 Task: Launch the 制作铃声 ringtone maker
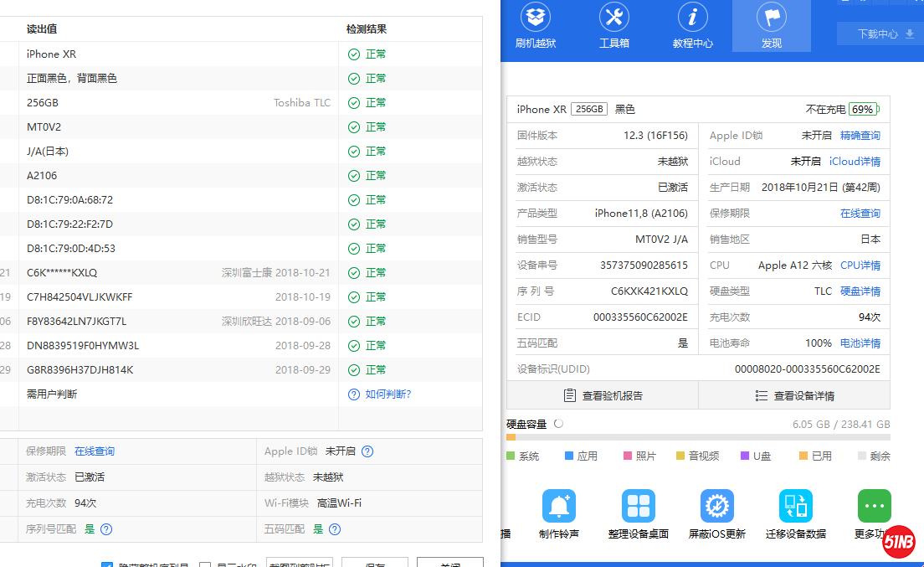click(x=558, y=507)
